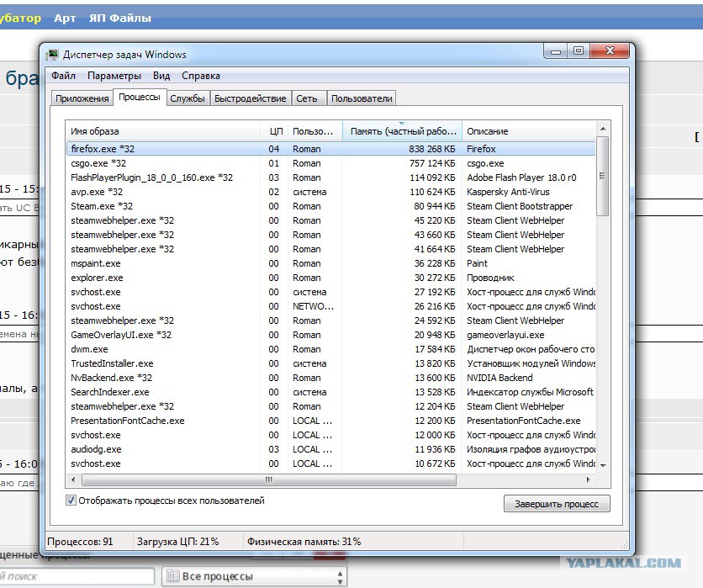Click the vertical scrollbar up arrow

(x=603, y=130)
